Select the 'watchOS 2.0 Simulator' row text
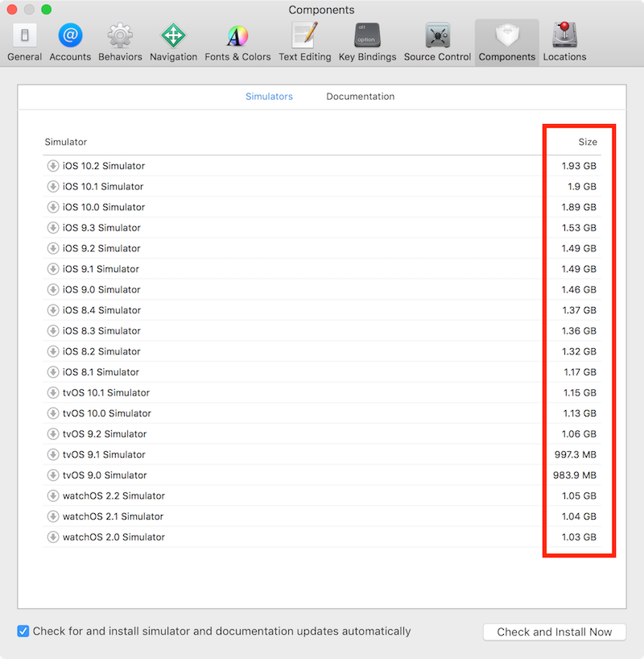 (114, 537)
